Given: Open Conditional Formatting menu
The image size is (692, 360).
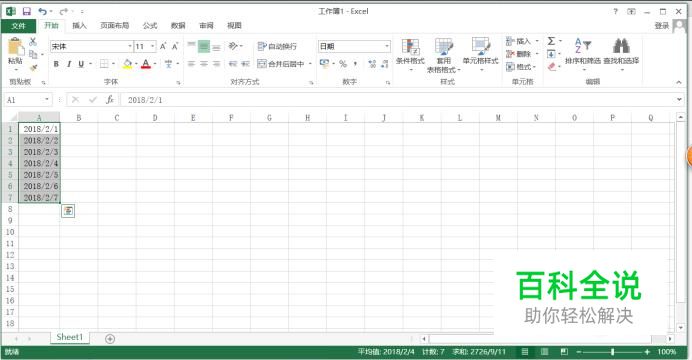Looking at the screenshot, I should point(410,55).
